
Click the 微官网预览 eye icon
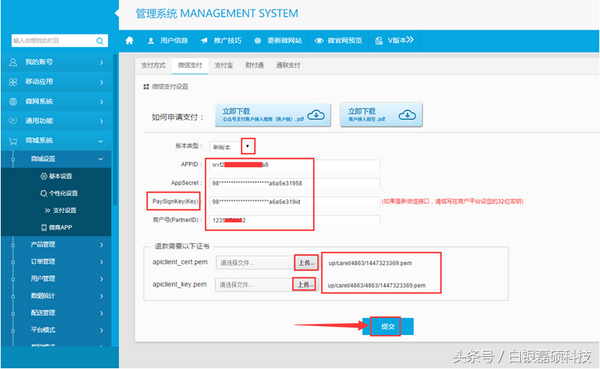pyautogui.click(x=319, y=41)
